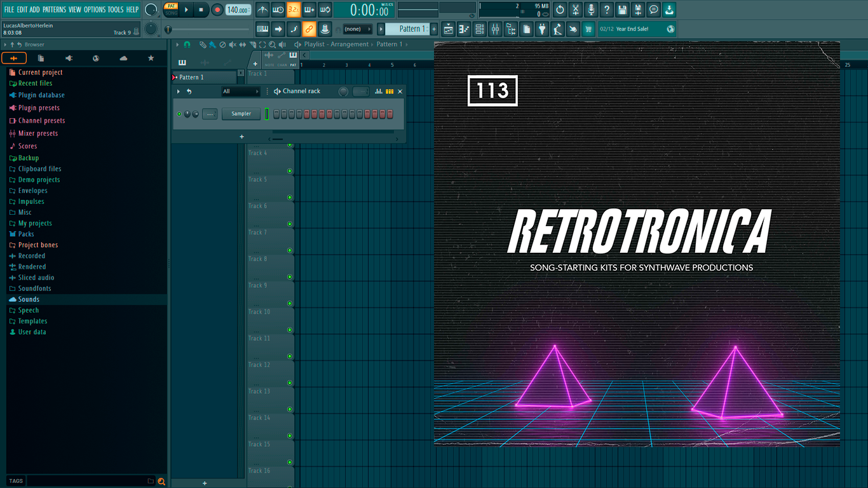The image size is (868, 488).
Task: Select the Sounds browser entry
Action: tap(29, 299)
